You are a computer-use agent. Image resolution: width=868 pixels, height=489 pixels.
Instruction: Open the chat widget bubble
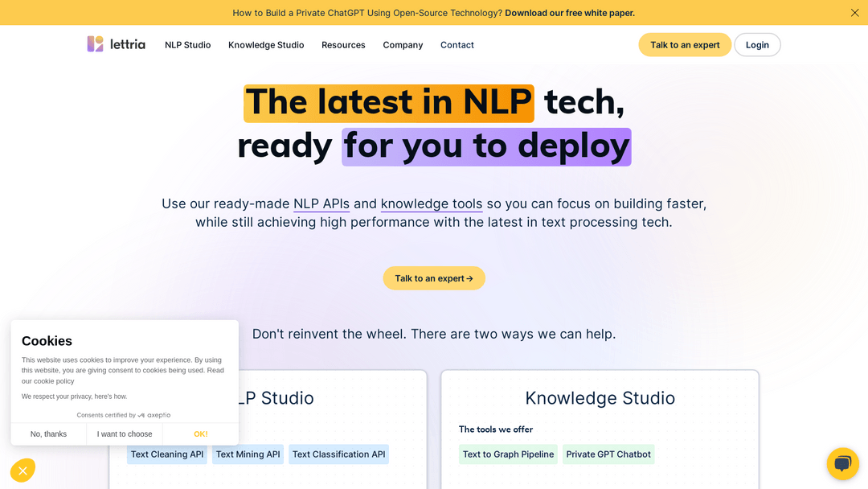[842, 463]
